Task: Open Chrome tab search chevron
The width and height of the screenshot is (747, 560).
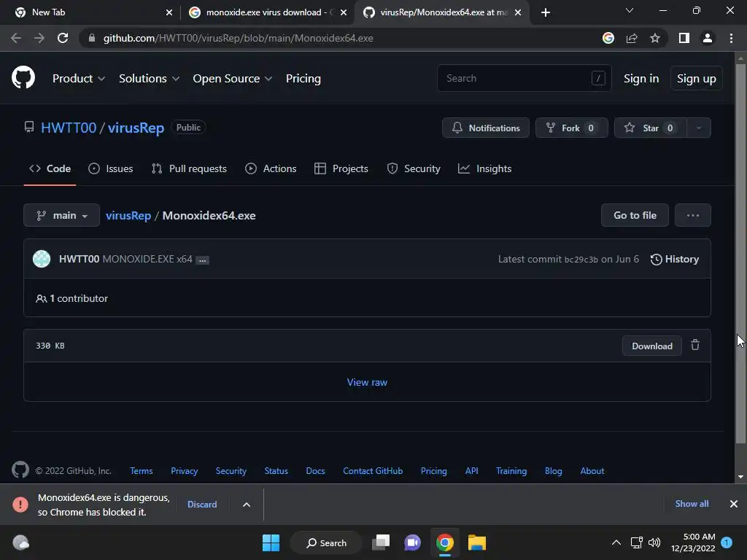Action: pos(630,10)
